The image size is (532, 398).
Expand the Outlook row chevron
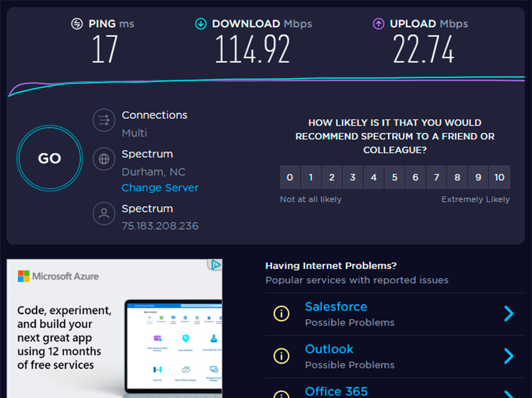click(508, 356)
